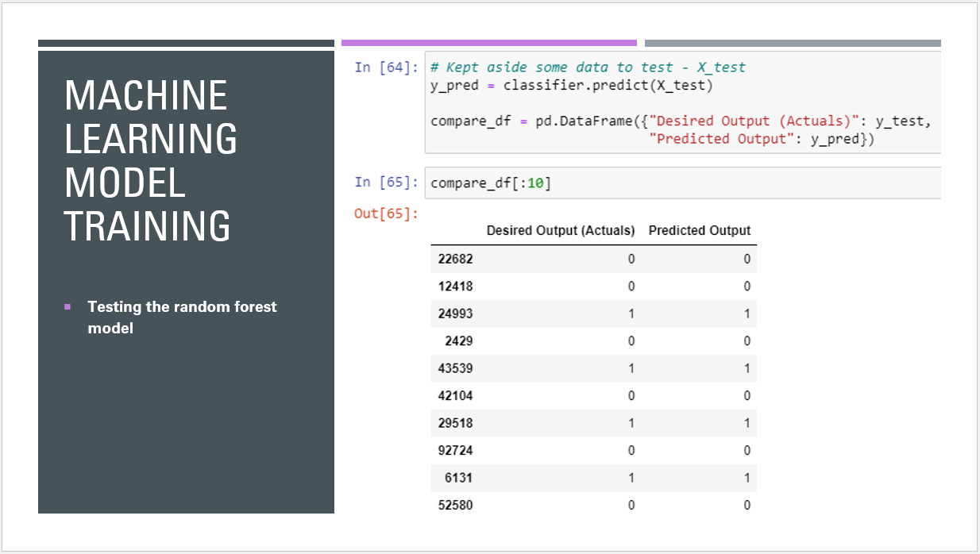Click the In [64] cell prompt

pos(386,67)
